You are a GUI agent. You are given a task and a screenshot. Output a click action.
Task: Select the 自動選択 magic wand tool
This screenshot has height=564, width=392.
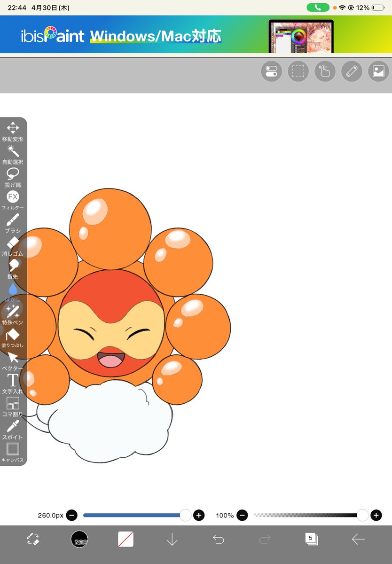coord(13,154)
